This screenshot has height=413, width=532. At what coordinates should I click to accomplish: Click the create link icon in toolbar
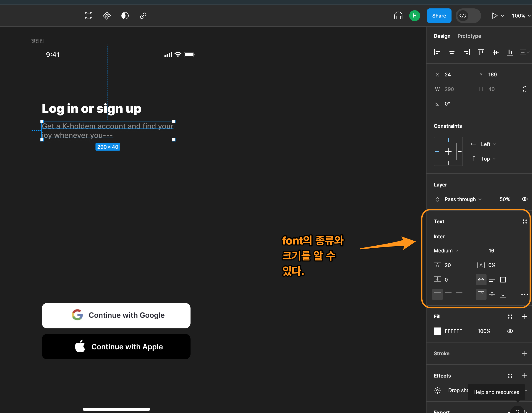(x=143, y=16)
